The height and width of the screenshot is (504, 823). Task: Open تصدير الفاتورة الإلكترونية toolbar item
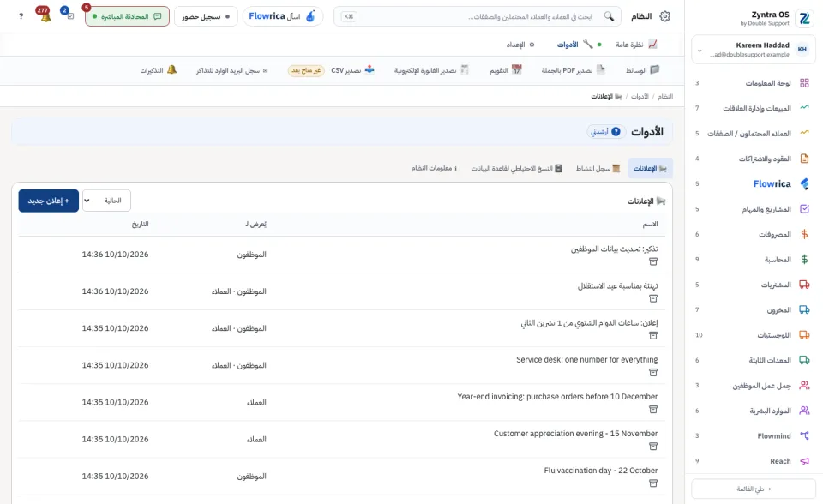tap(431, 70)
